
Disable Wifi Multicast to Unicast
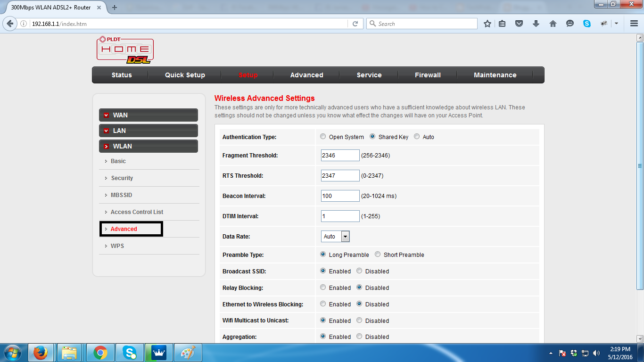coord(359,321)
